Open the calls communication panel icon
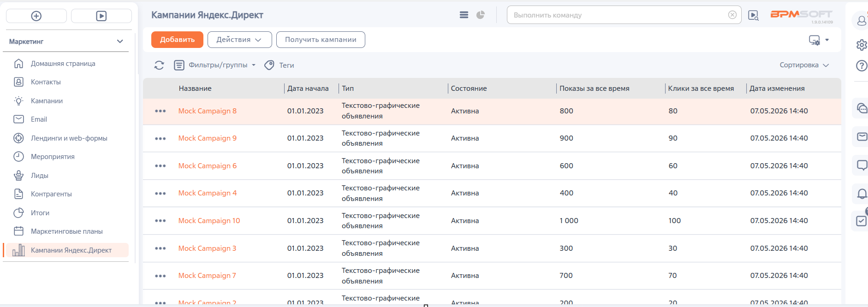 (x=862, y=108)
